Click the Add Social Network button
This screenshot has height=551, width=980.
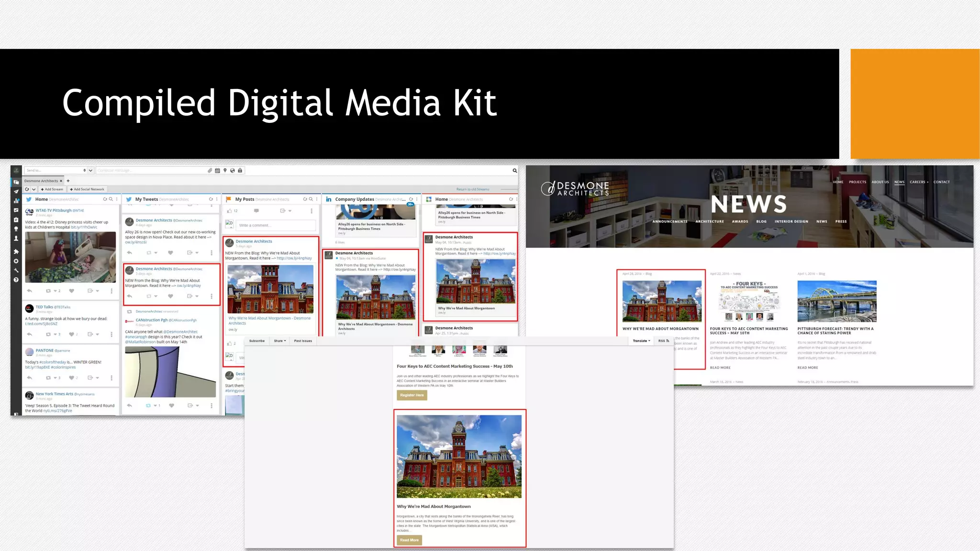pyautogui.click(x=87, y=189)
